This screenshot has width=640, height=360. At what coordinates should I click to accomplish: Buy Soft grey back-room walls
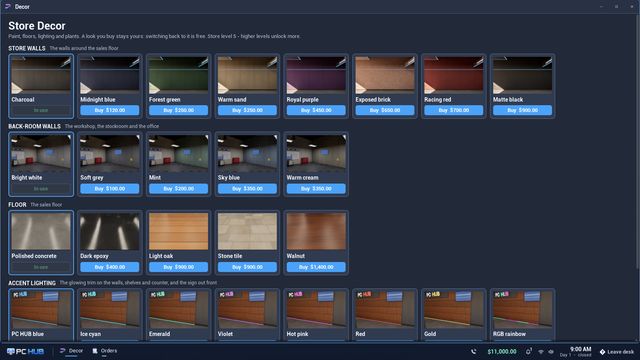point(109,189)
